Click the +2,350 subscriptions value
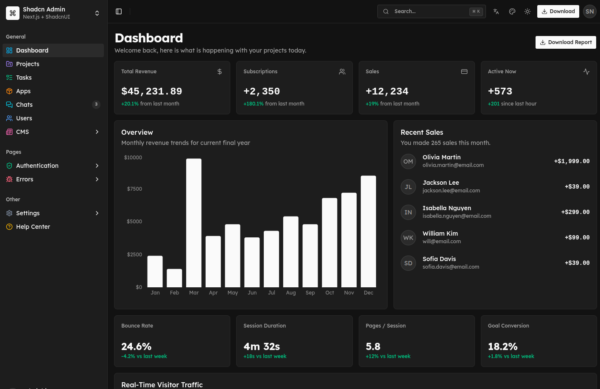600x389 pixels. (x=262, y=91)
